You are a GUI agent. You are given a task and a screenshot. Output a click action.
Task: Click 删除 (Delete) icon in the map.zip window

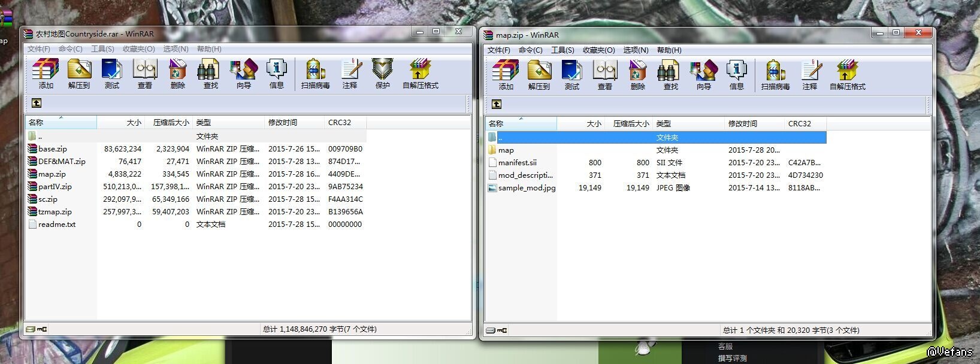(x=637, y=75)
